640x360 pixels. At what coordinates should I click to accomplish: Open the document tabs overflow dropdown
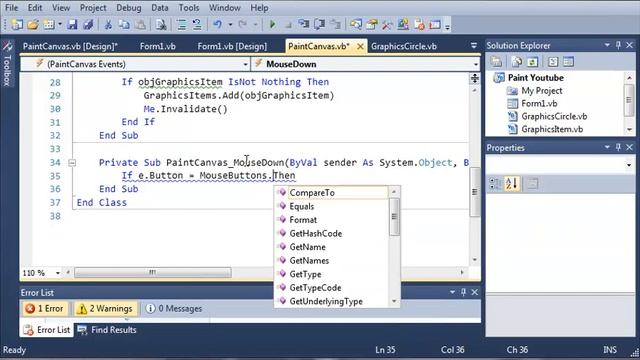pos(473,46)
